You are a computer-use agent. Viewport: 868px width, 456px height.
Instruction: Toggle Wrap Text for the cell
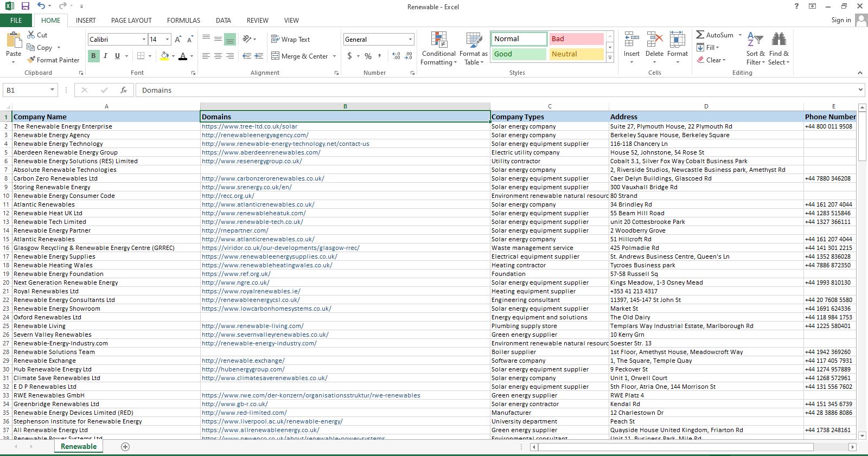click(x=290, y=40)
